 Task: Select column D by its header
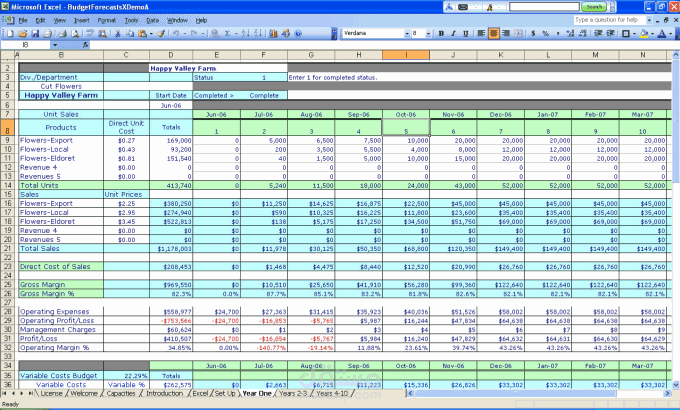tap(171, 55)
